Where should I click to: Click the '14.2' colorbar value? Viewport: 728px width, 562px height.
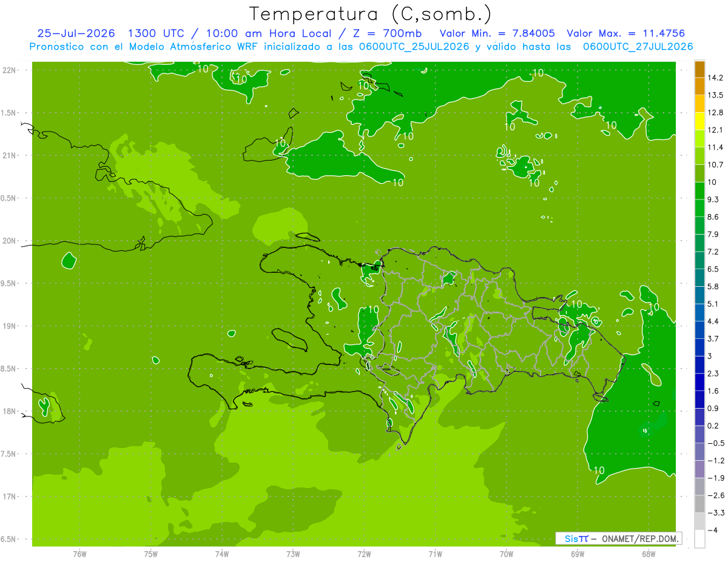tap(716, 78)
